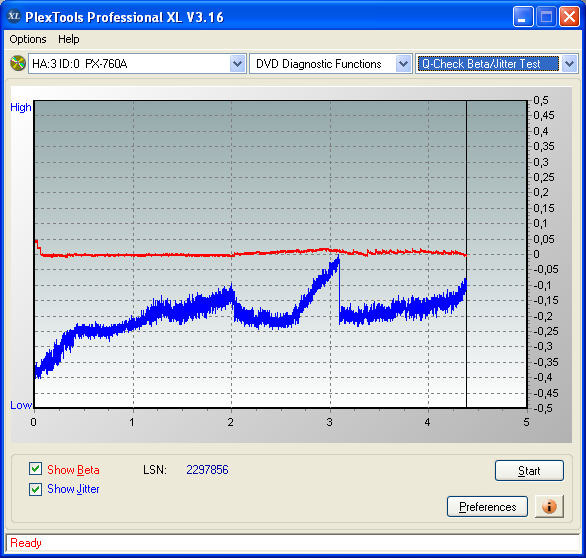Click the red Show Beta label
586x558 pixels.
(x=73, y=470)
